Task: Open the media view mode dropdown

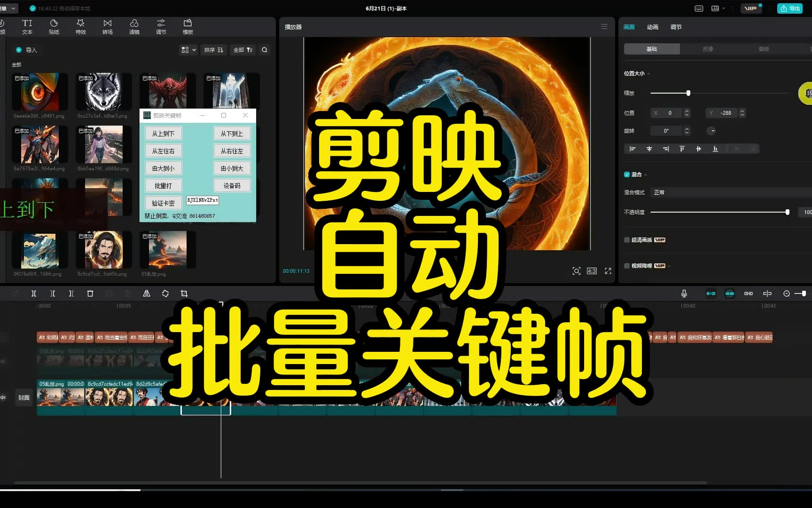Action: [188, 50]
